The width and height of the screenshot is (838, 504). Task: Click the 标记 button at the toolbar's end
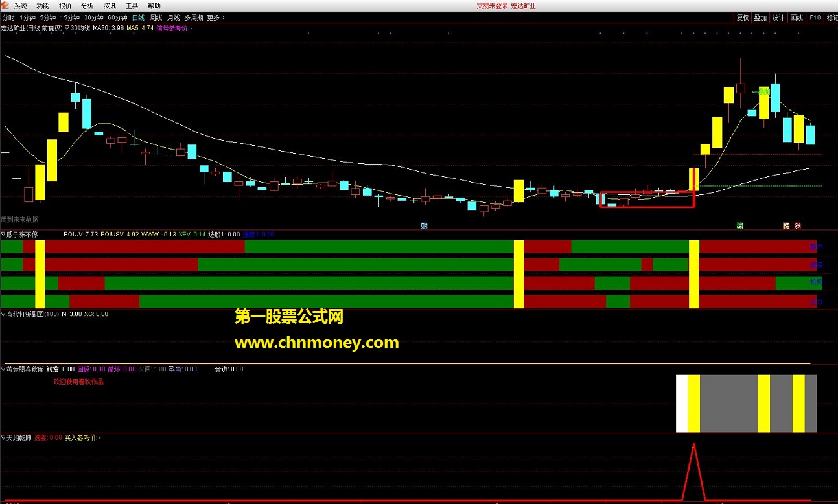click(x=832, y=17)
